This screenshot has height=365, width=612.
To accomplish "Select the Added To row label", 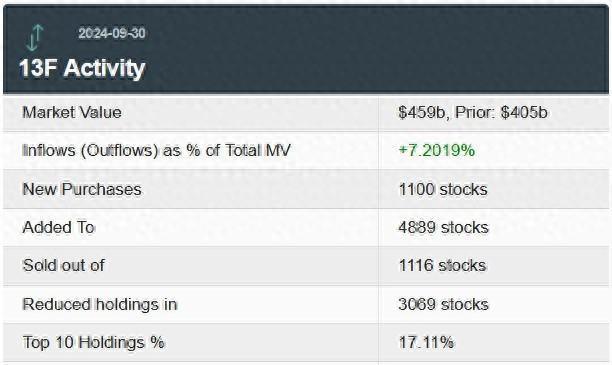I will click(59, 227).
